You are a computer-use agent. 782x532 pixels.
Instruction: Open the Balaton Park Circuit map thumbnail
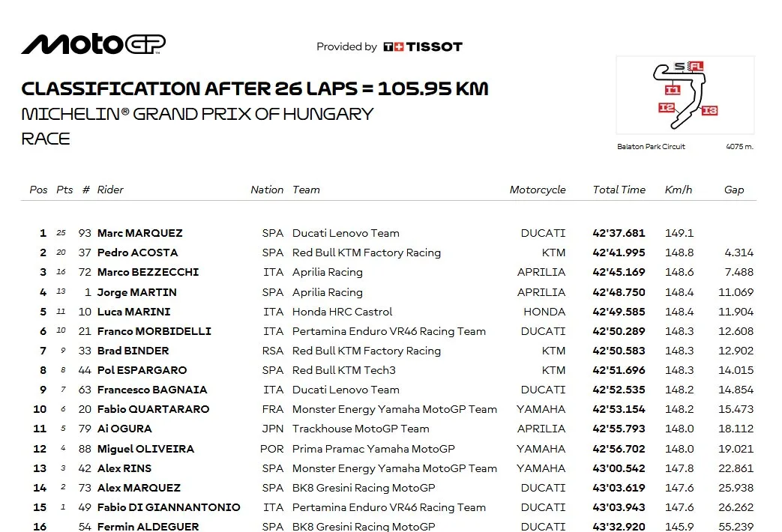pos(685,95)
